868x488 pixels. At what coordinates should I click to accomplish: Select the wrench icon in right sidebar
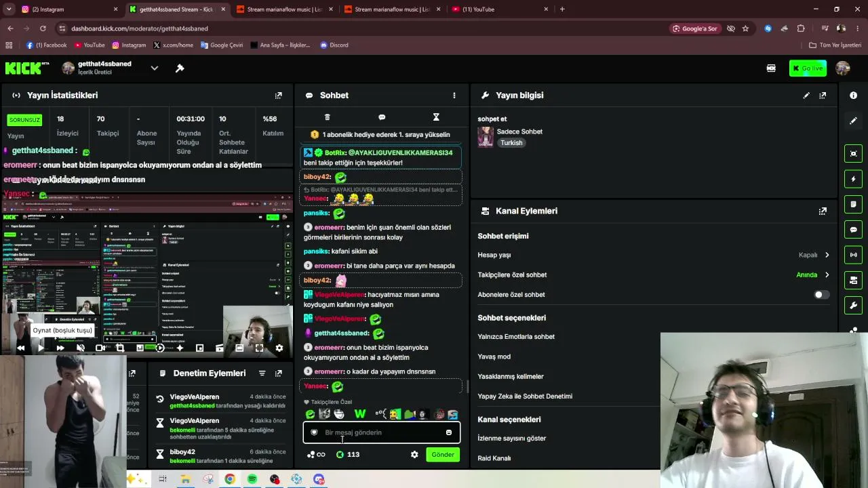[853, 306]
